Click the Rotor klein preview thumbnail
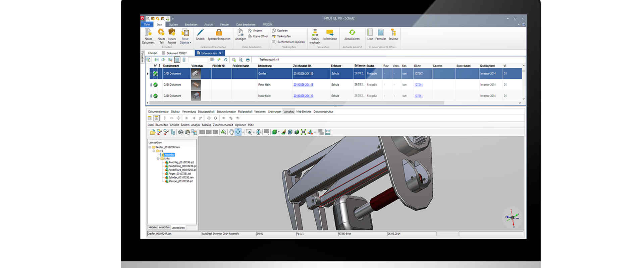This screenshot has height=268, width=644. click(x=196, y=85)
